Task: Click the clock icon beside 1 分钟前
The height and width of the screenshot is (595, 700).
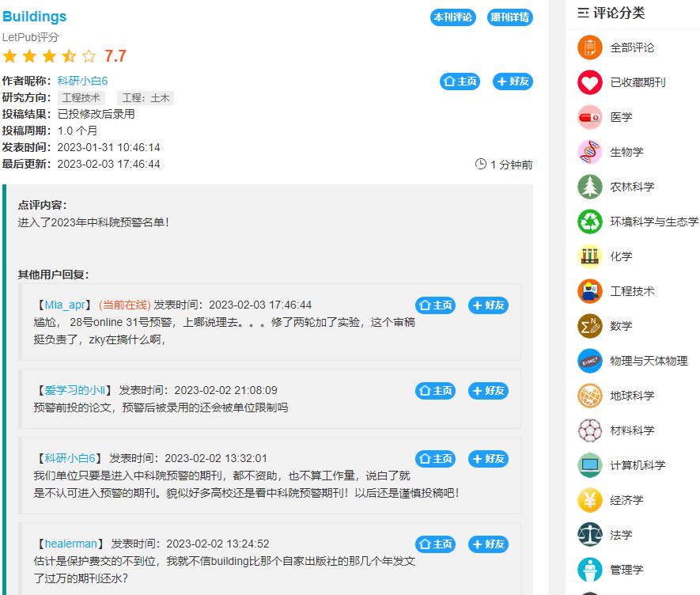Action: point(481,164)
